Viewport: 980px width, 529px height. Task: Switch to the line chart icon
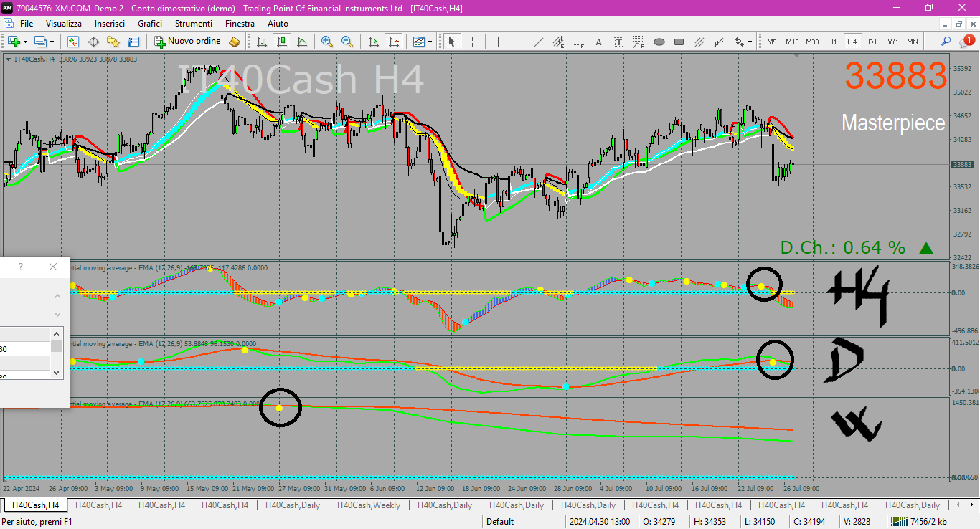point(302,42)
